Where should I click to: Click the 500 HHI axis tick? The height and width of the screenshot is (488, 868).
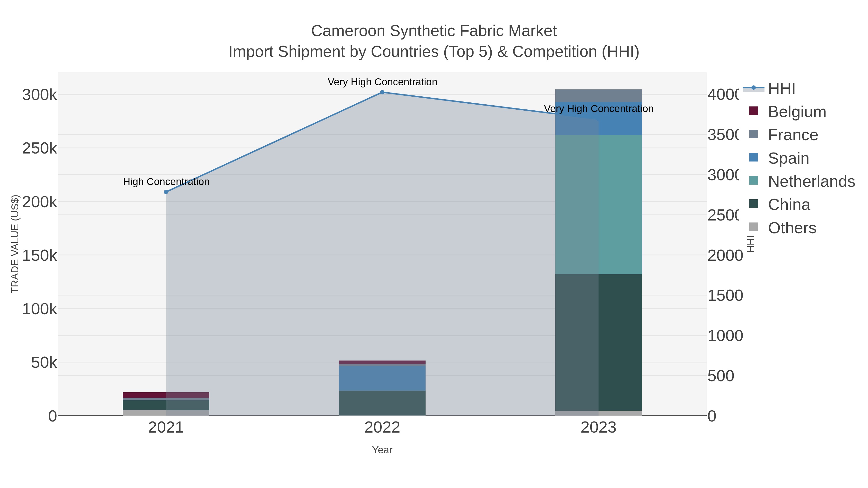pos(721,376)
